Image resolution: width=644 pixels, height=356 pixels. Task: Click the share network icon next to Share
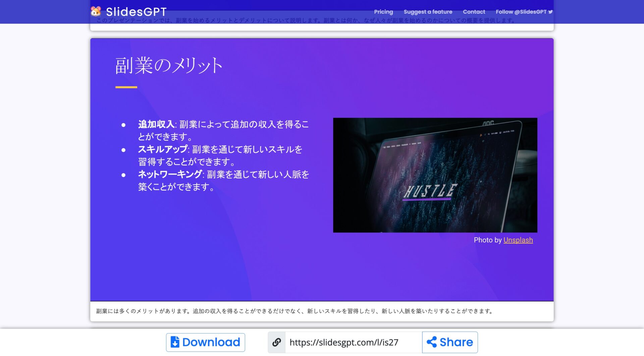432,342
